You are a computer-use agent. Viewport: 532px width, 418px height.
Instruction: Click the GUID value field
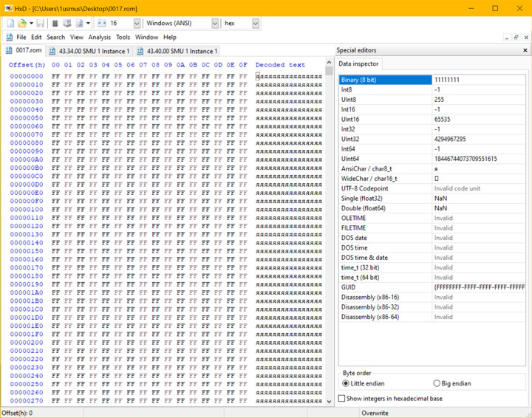(x=479, y=287)
